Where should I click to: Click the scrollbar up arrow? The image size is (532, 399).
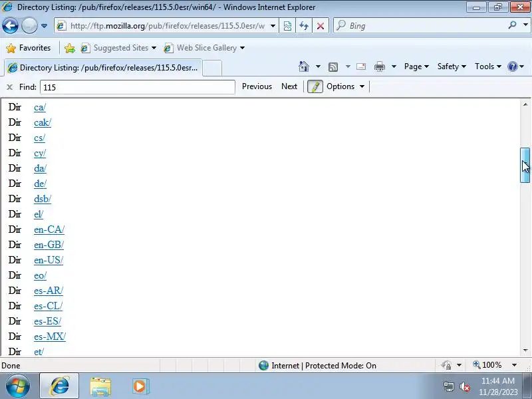tap(525, 104)
